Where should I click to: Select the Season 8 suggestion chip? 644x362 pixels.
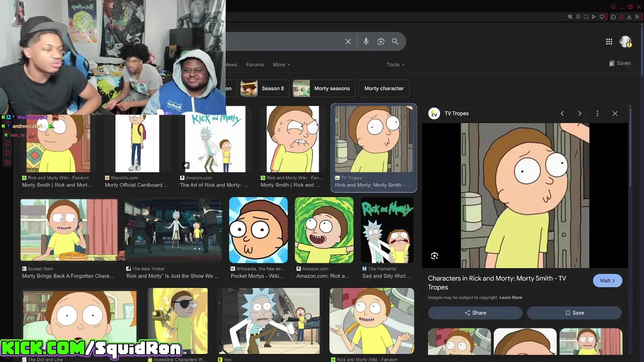pyautogui.click(x=264, y=88)
